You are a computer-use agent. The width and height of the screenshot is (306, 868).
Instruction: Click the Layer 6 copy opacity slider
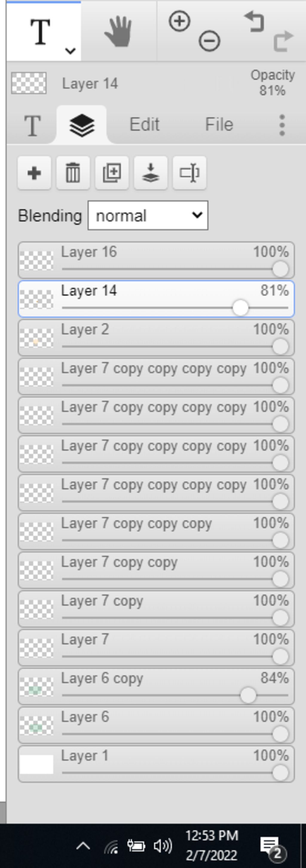[x=175, y=696]
